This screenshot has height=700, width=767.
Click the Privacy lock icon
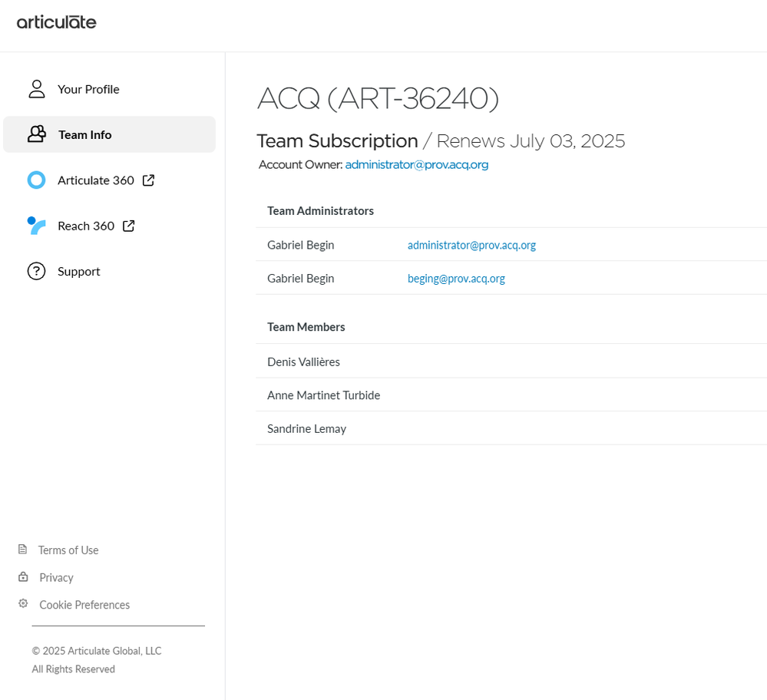coord(23,577)
